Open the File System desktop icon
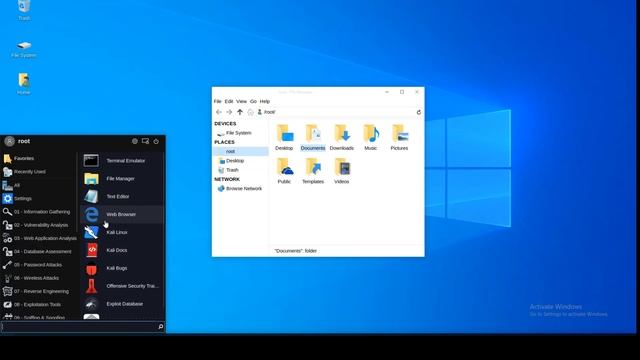Screen dimensions: 640x360 pyautogui.click(x=24, y=49)
